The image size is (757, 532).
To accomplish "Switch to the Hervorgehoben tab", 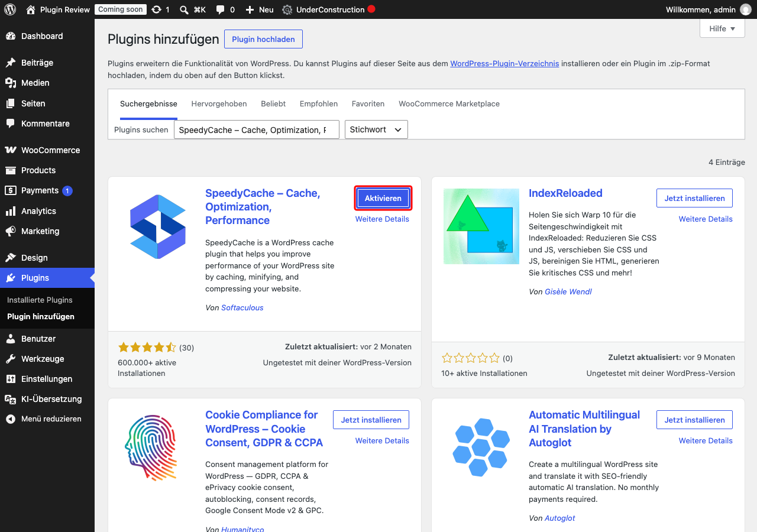I will coord(219,104).
